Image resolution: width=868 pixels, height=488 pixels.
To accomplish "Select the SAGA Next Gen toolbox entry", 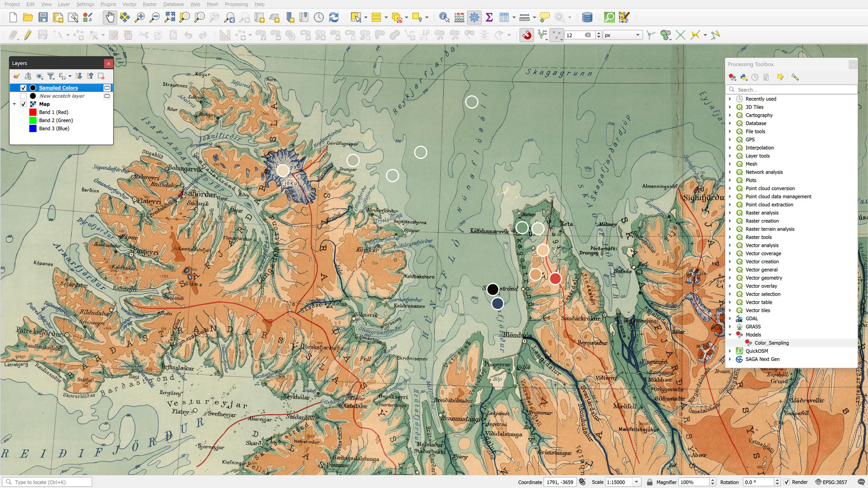I will [x=762, y=359].
